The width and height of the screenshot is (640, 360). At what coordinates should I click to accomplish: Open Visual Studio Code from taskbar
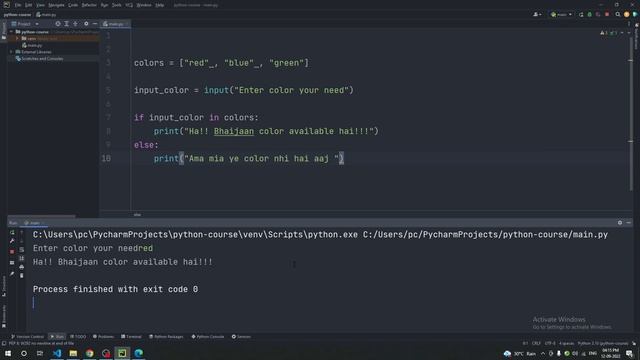point(57,353)
